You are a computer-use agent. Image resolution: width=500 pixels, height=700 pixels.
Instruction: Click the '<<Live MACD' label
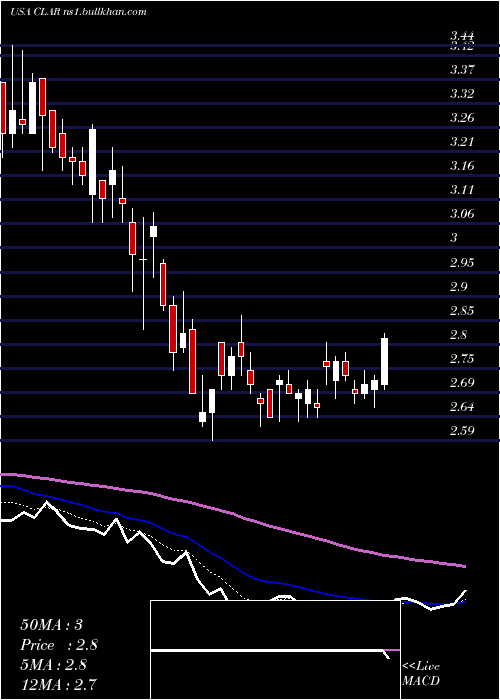421,673
